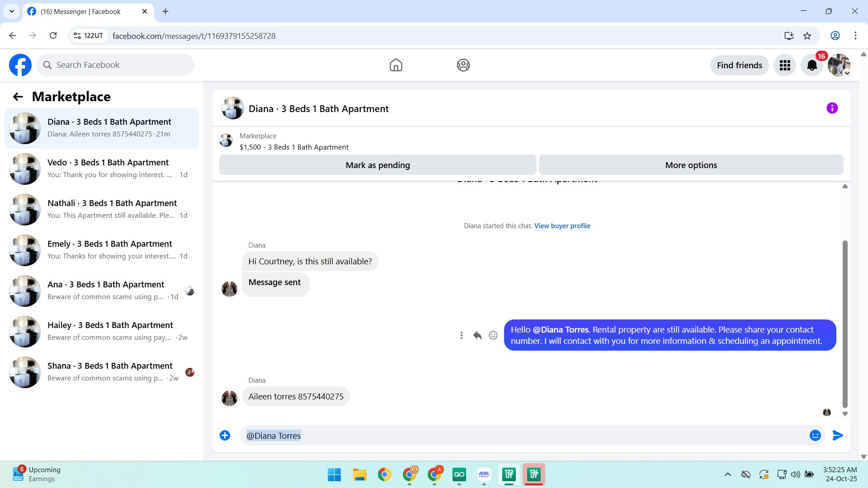The height and width of the screenshot is (488, 868).
Task: Show hidden system tray icons
Action: pyautogui.click(x=727, y=474)
